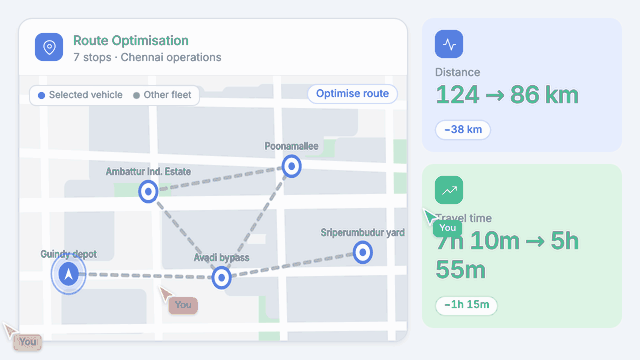Click the Avadi bypass map label
640x360 pixels.
coord(221,258)
